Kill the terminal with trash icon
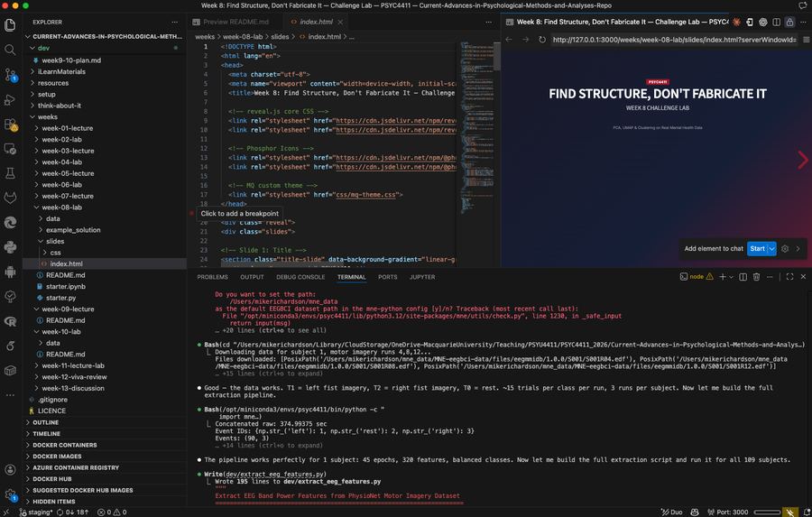This screenshot has height=517, width=812. [x=757, y=277]
